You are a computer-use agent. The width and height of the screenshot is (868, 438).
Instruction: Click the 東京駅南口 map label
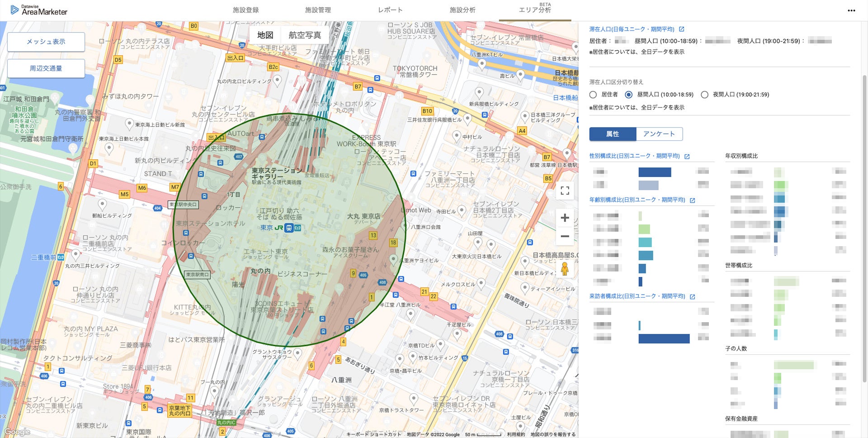pos(198,275)
